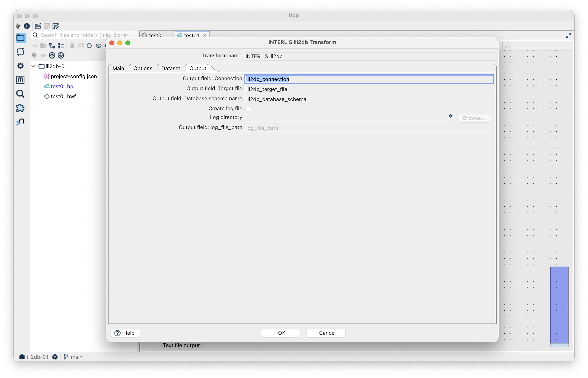This screenshot has height=378, width=588.
Task: Click the New (plus) toolbar icon
Action: (x=27, y=26)
